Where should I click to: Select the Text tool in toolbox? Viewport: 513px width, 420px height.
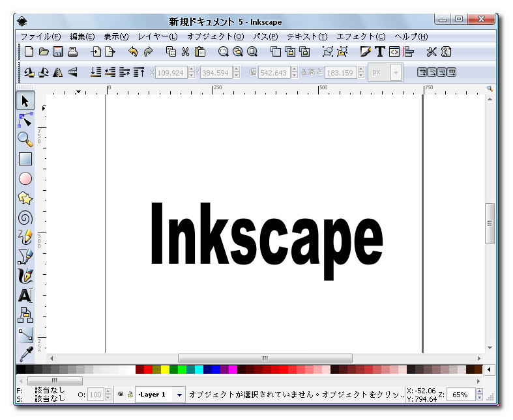pyautogui.click(x=25, y=296)
